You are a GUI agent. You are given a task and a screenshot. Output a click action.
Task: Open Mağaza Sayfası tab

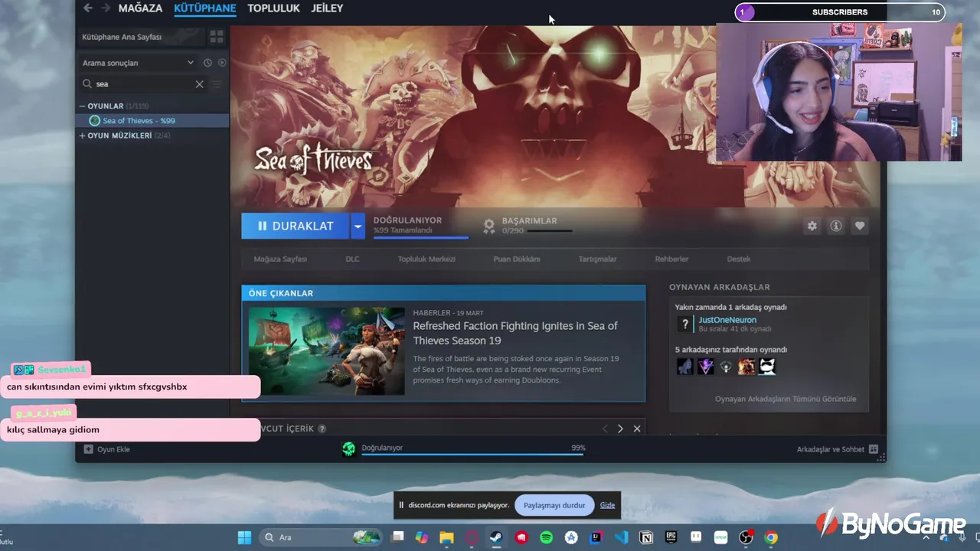tap(280, 259)
